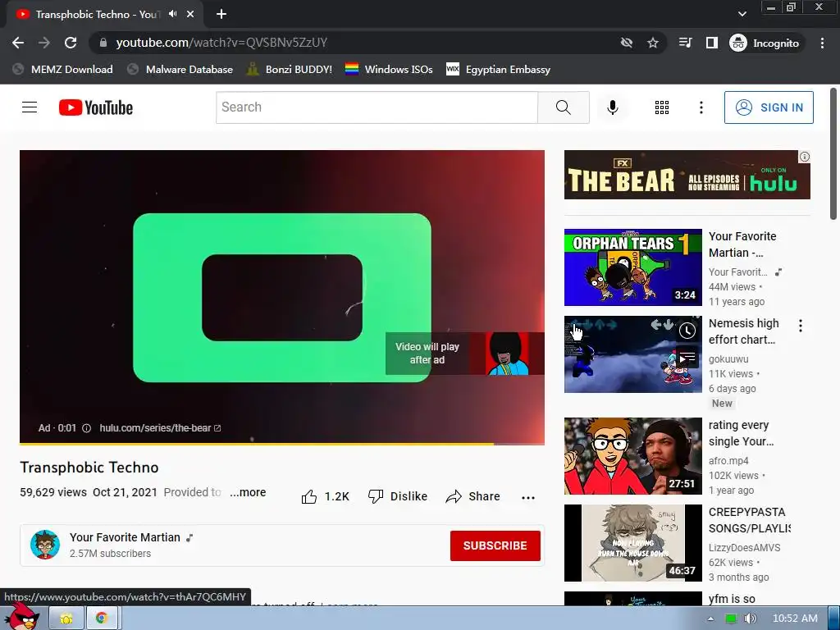Open Orphan Tears video thumbnail
The height and width of the screenshot is (630, 840).
pyautogui.click(x=632, y=267)
